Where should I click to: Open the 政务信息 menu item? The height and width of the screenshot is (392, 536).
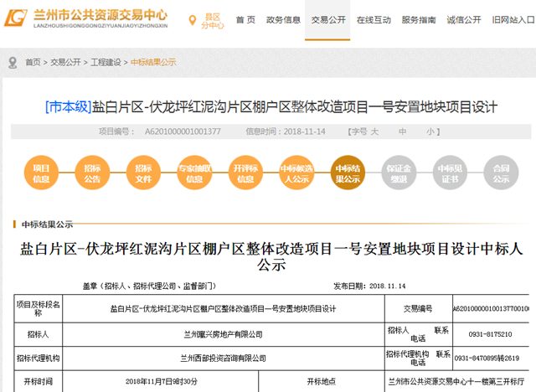point(286,18)
